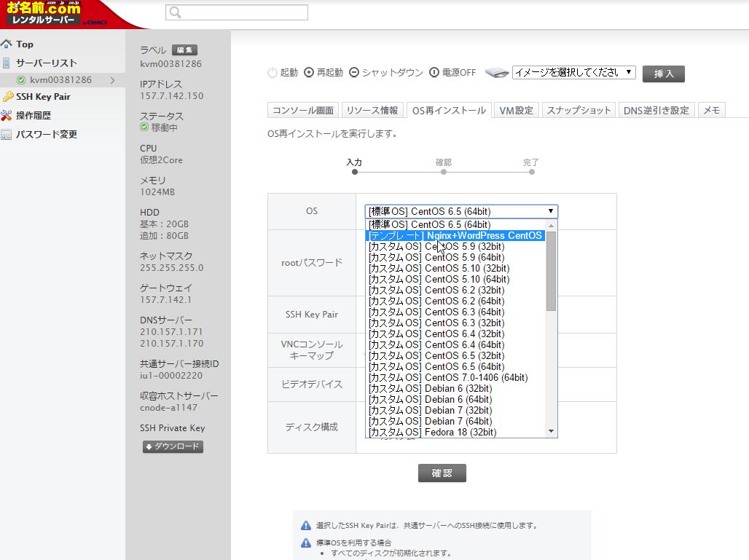The height and width of the screenshot is (560, 749).
Task: Open the イメージを選択してください image dropdown
Action: pos(573,73)
